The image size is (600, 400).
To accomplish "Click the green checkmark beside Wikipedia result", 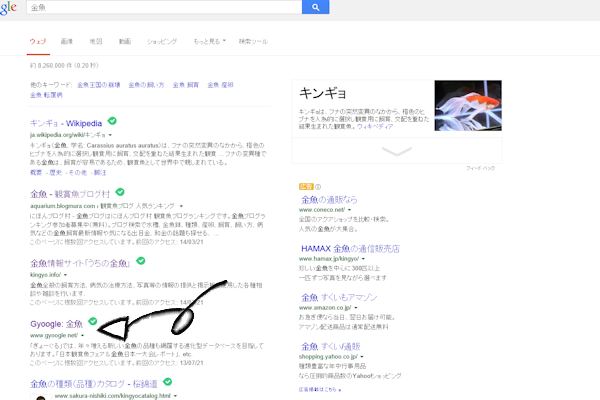I will pyautogui.click(x=112, y=121).
